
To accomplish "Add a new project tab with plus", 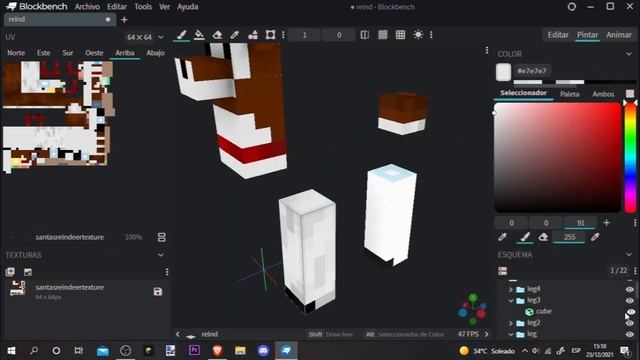I will [x=124, y=20].
